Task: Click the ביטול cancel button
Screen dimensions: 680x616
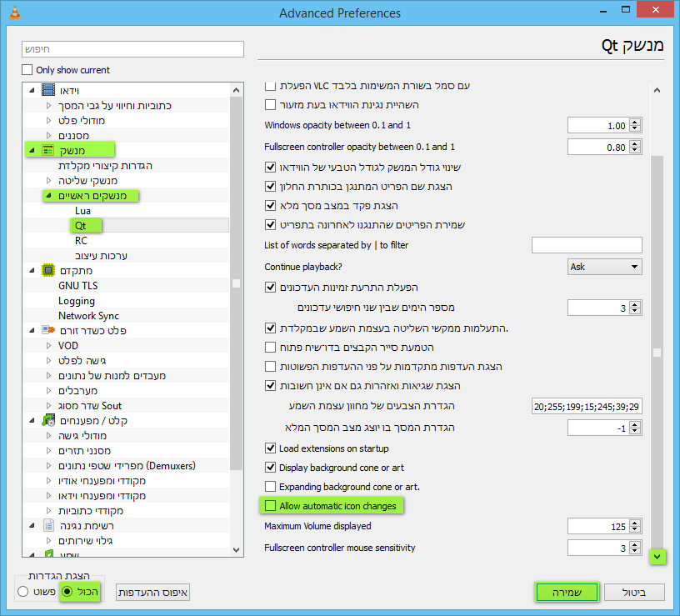Action: [634, 592]
